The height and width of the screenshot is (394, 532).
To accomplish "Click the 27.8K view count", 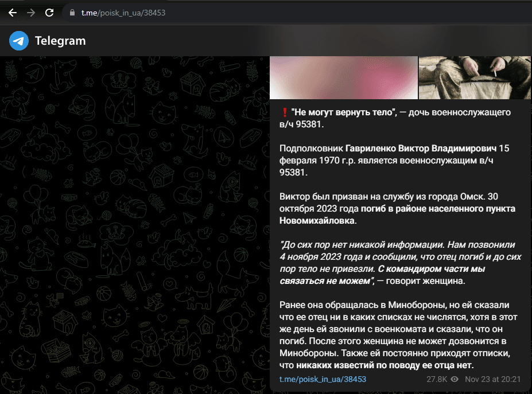I will 437,379.
